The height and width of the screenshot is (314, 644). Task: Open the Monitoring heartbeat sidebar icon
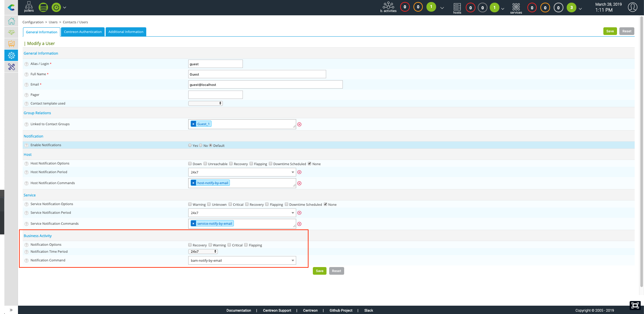(x=11, y=32)
